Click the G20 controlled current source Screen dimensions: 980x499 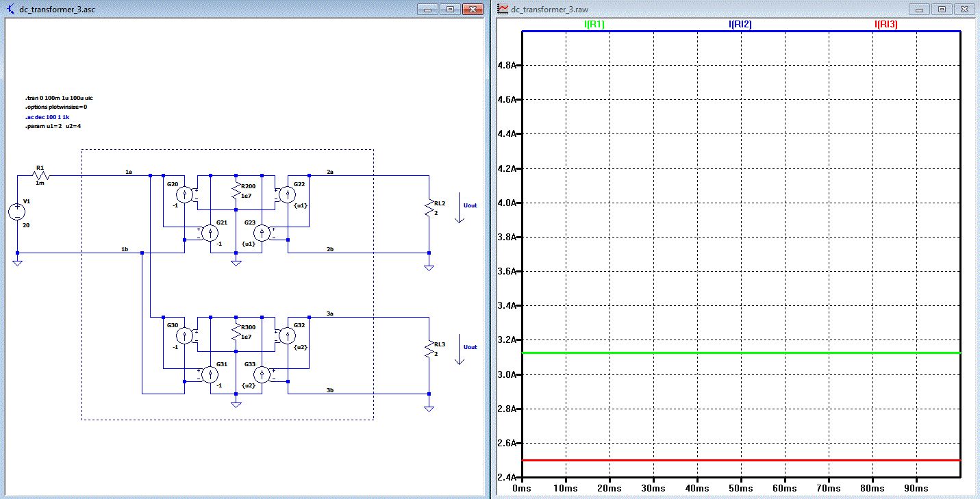[184, 194]
